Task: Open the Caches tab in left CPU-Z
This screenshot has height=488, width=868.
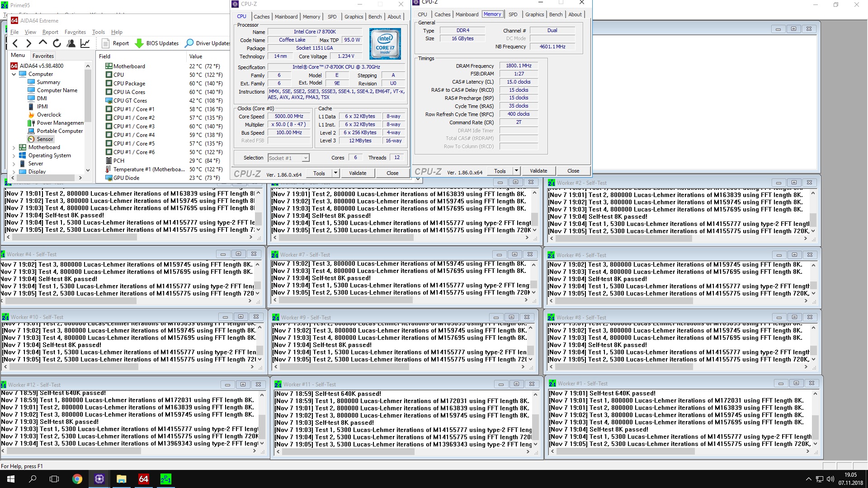Action: (261, 17)
